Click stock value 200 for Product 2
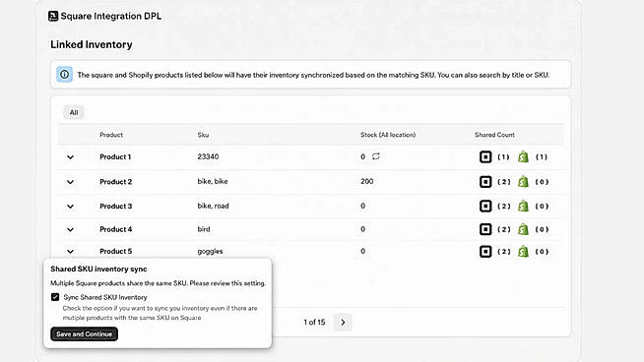 [366, 181]
